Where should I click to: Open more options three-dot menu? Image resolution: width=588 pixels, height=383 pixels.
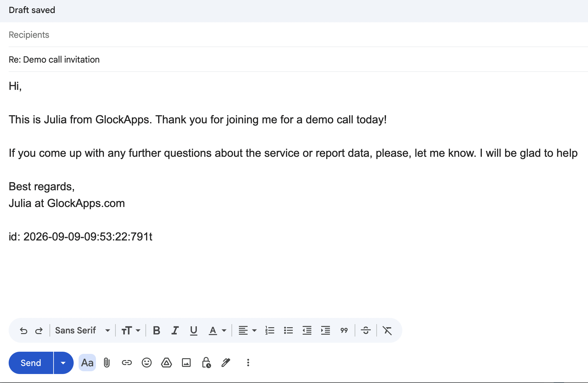point(248,363)
